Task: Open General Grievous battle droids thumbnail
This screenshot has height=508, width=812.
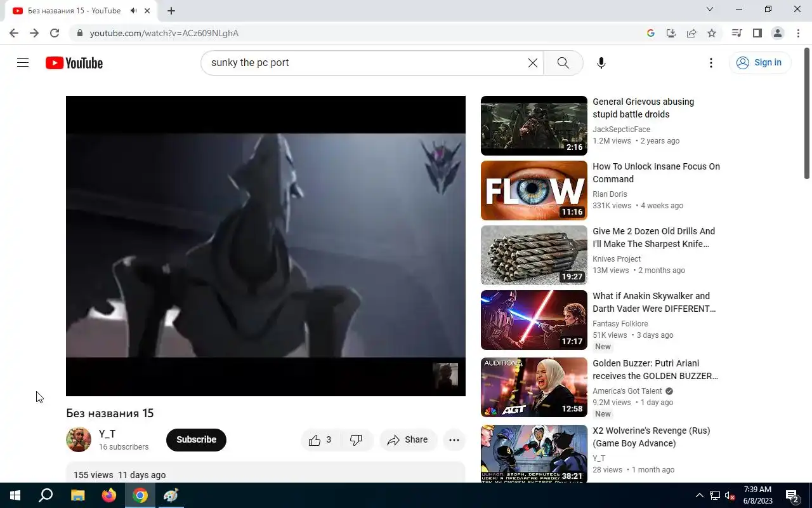Action: (x=534, y=126)
